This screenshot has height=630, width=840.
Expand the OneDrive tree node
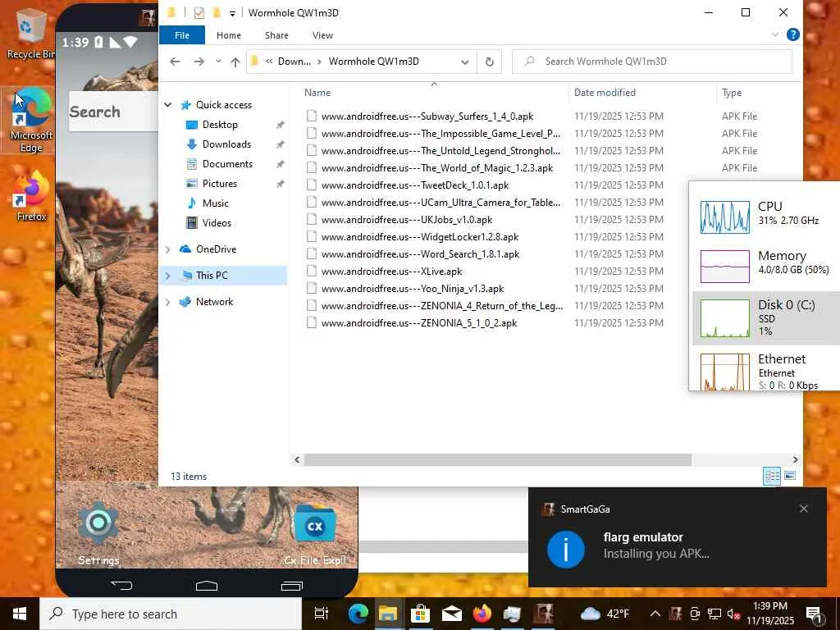click(167, 249)
